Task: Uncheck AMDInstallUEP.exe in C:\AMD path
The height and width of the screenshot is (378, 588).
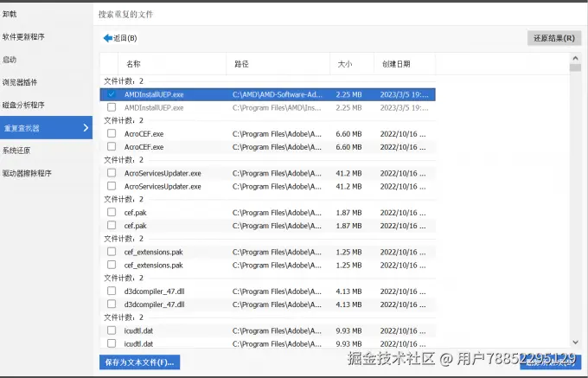Action: click(112, 94)
